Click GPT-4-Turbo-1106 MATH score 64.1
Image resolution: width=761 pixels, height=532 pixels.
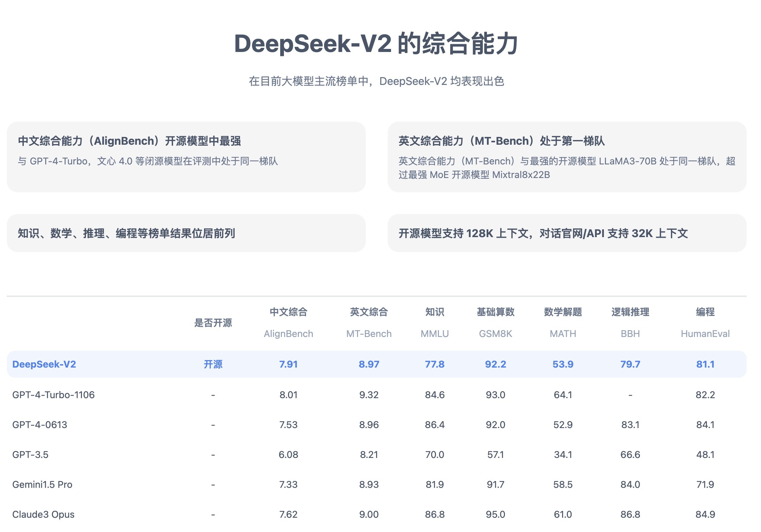click(563, 395)
